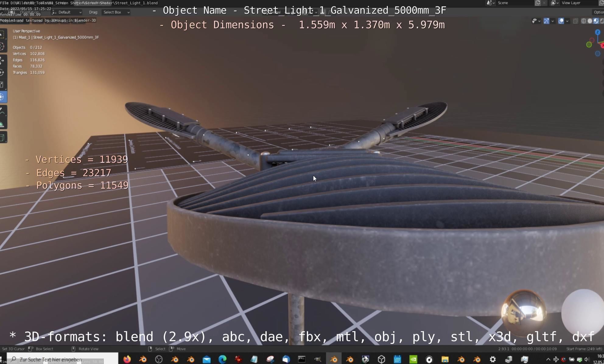
Task: Click 'User Perspective' viewport label
Action: (26, 31)
